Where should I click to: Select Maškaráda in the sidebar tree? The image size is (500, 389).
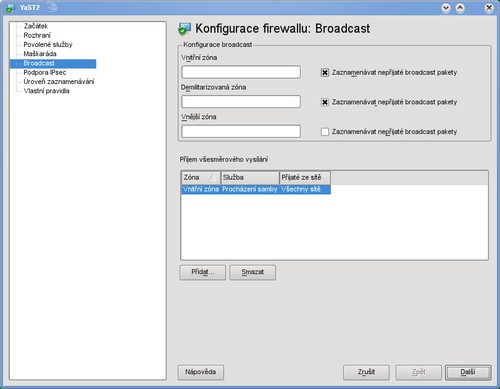click(x=40, y=54)
